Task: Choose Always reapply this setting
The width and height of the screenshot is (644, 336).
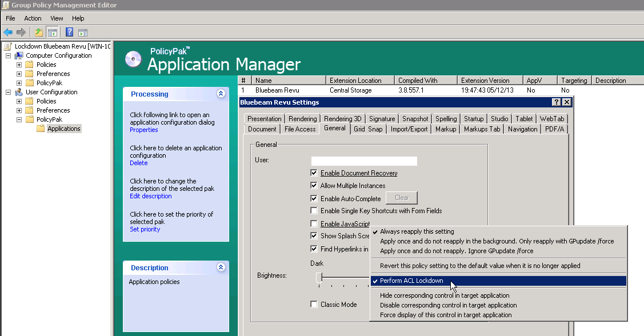Action: pyautogui.click(x=499, y=231)
